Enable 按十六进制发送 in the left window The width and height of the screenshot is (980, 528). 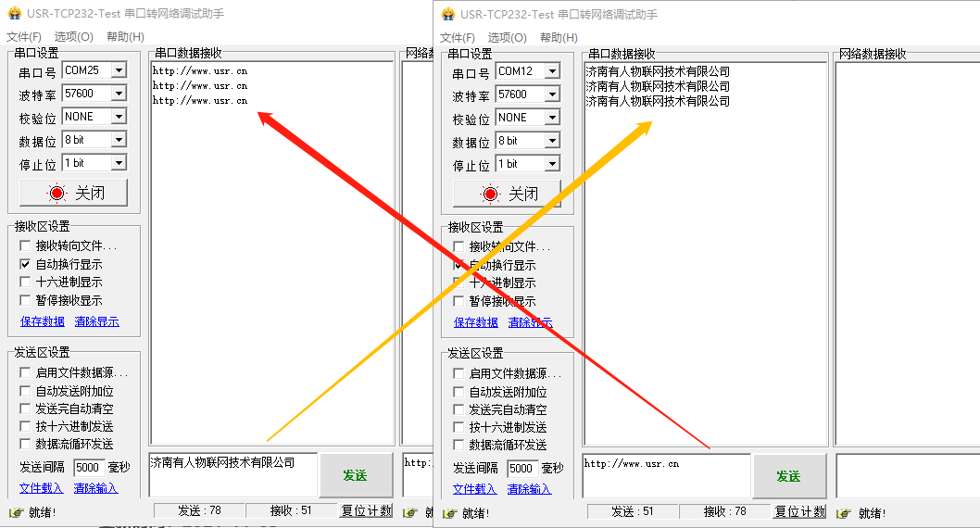[26, 426]
